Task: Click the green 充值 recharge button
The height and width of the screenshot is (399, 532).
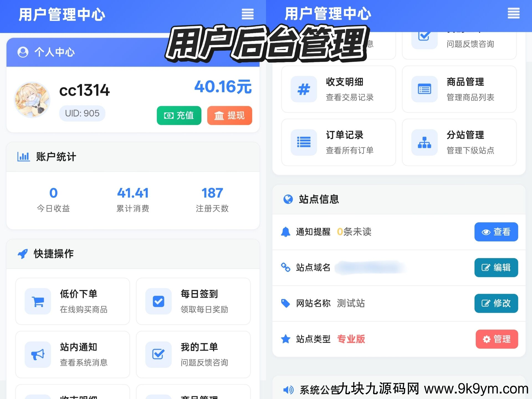Action: [x=179, y=115]
